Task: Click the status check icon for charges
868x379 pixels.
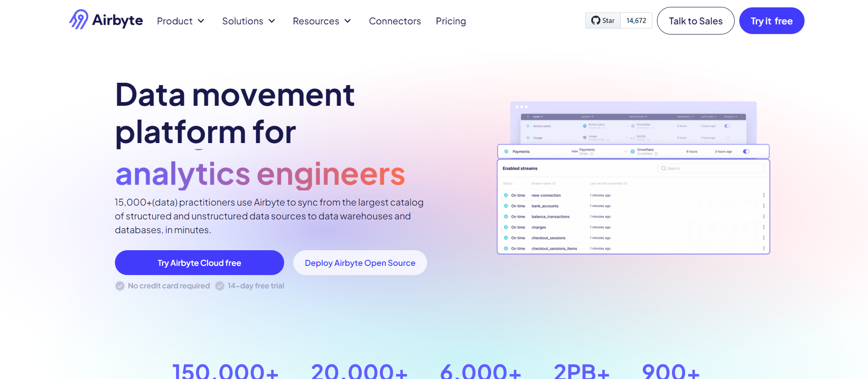Action: [506, 227]
